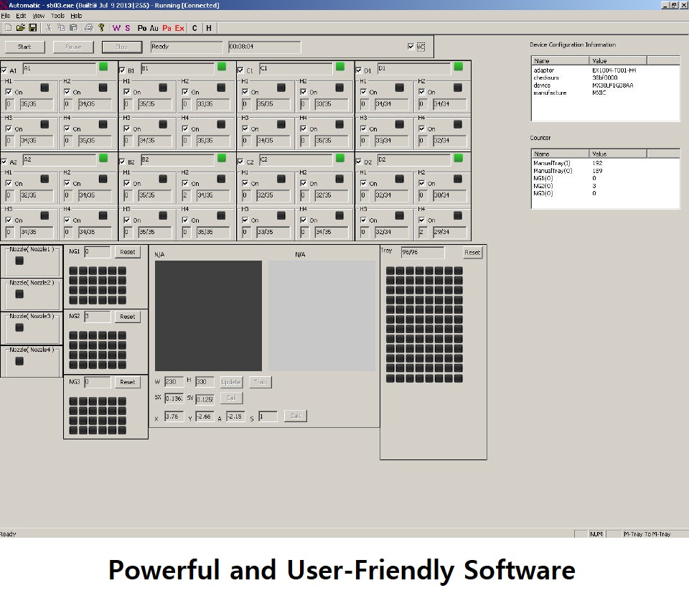This screenshot has width=689, height=616.
Task: Select the ManualTray(I) row in Counter list
Action: [553, 163]
